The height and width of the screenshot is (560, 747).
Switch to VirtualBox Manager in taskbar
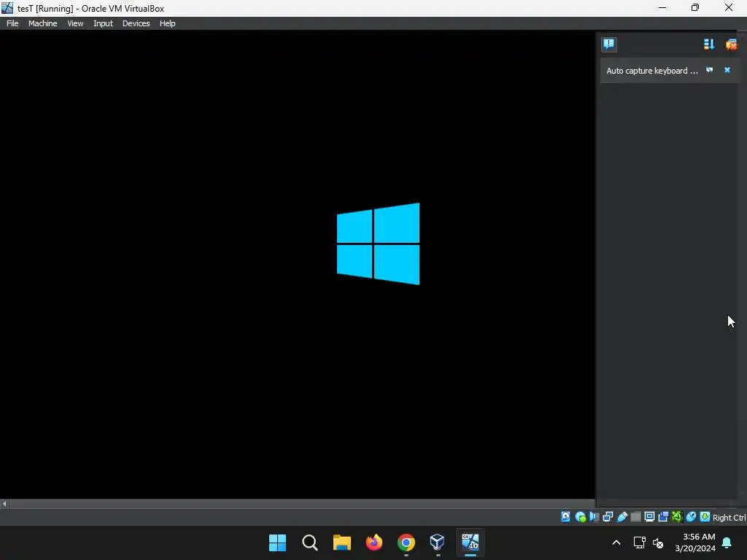pos(438,542)
